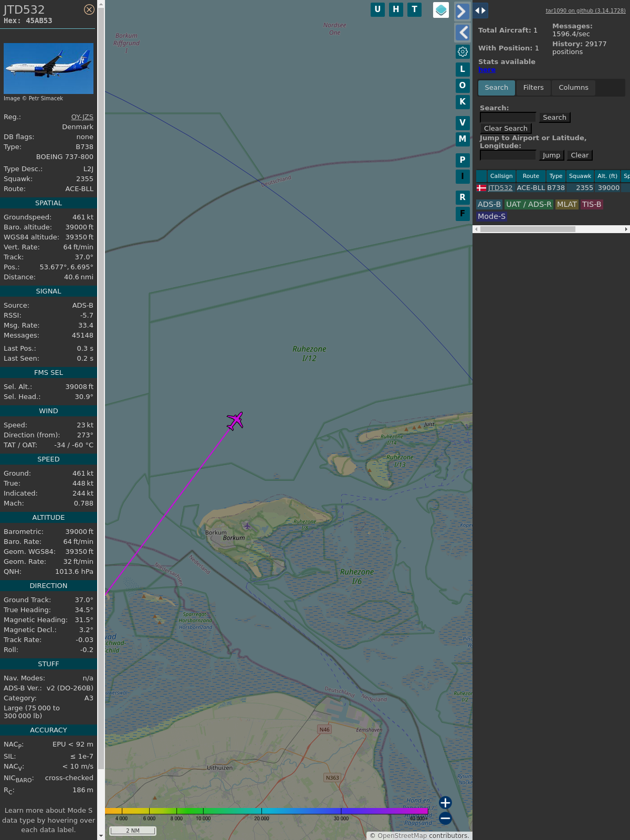Screen dimensions: 630x840
Task: Click the OpenStreetMap attribution link
Action: (x=402, y=836)
